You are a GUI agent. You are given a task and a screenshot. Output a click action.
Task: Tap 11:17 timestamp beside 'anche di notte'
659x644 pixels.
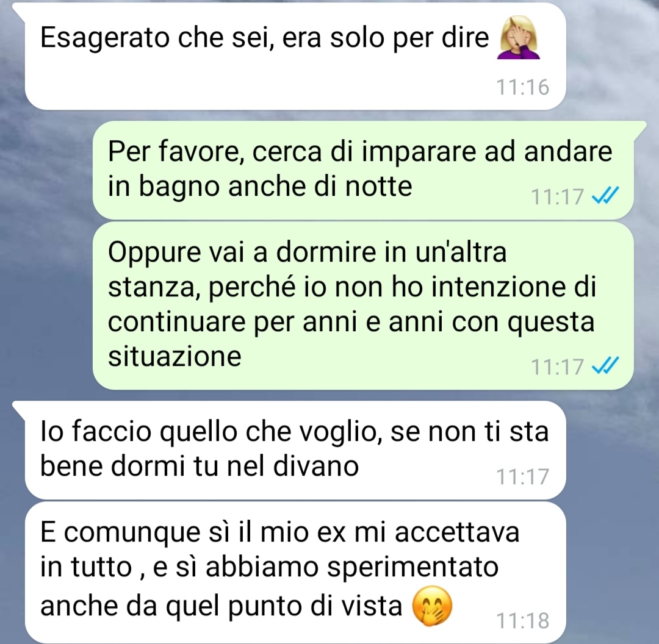click(x=557, y=196)
